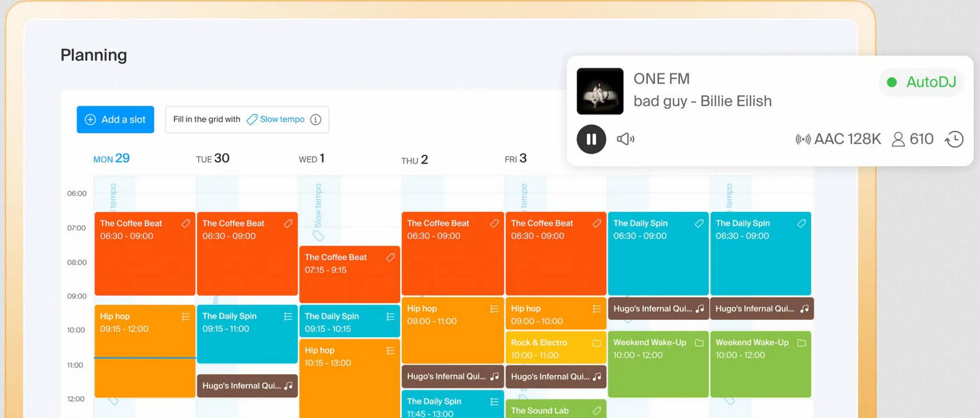This screenshot has width=980, height=418.
Task: Open the track history clock icon
Action: click(x=954, y=139)
